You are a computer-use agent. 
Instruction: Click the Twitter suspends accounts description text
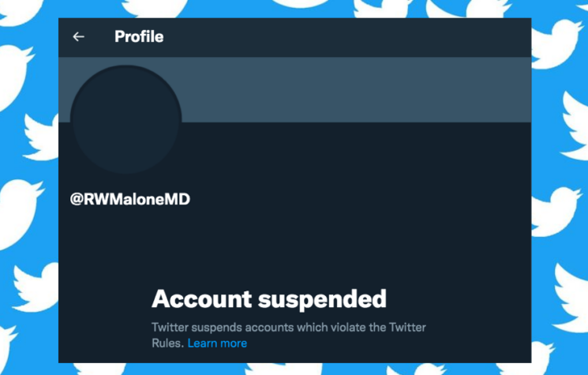tap(289, 335)
